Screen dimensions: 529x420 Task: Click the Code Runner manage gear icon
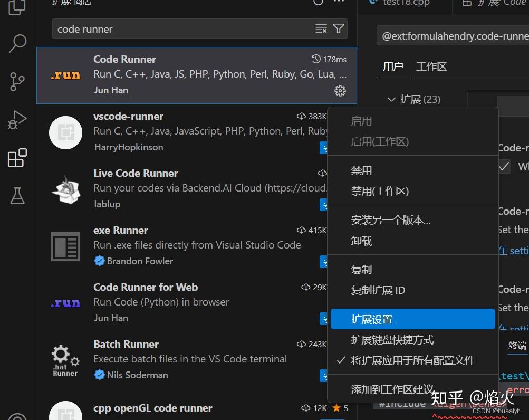click(x=340, y=91)
